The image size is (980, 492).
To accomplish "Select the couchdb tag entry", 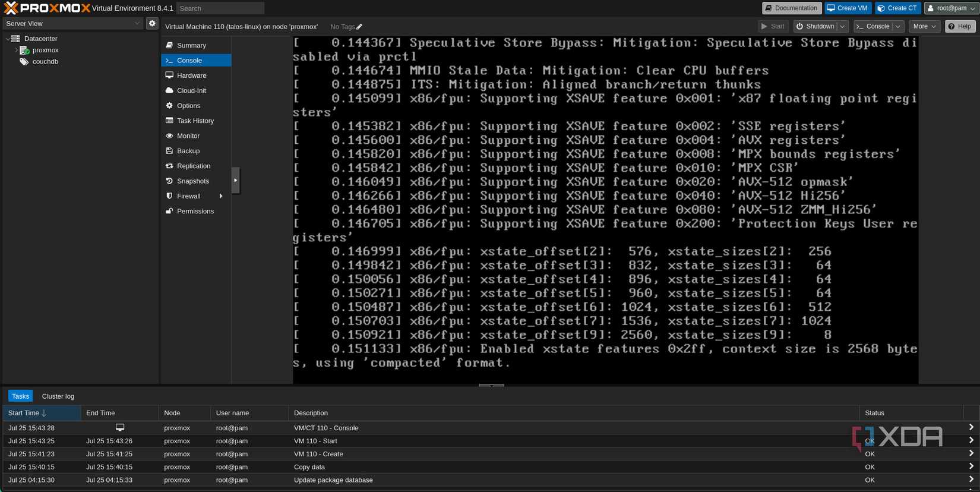I will click(x=45, y=62).
